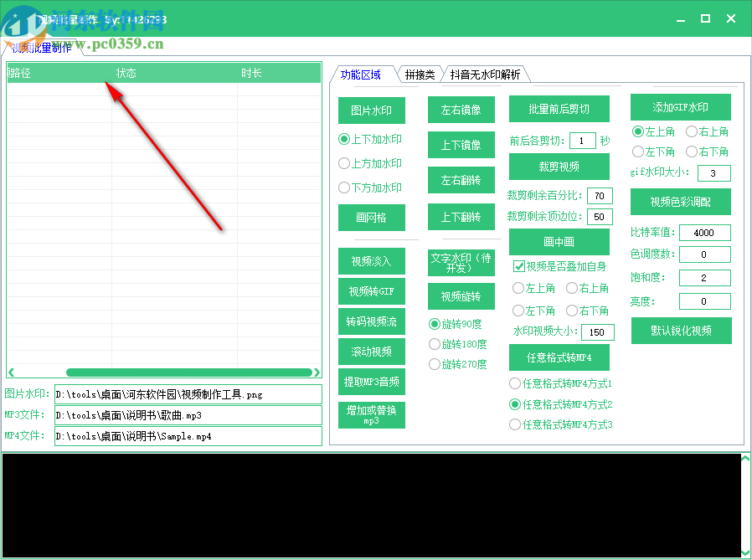Edit the MP3文件 path field
Screen dimensions: 752x560
(x=188, y=415)
